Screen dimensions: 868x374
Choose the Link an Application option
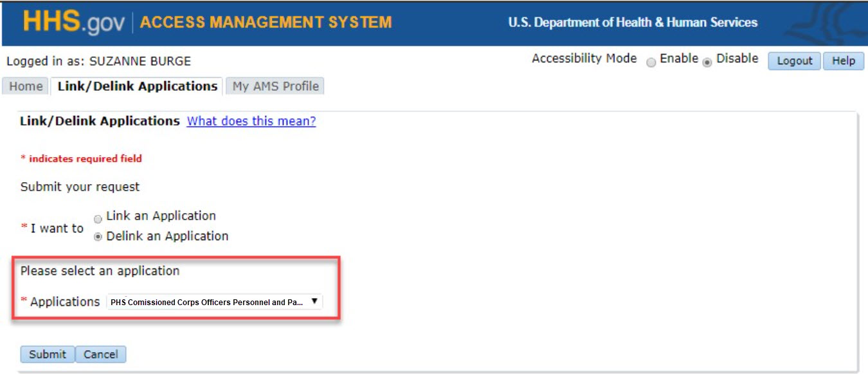pos(98,219)
